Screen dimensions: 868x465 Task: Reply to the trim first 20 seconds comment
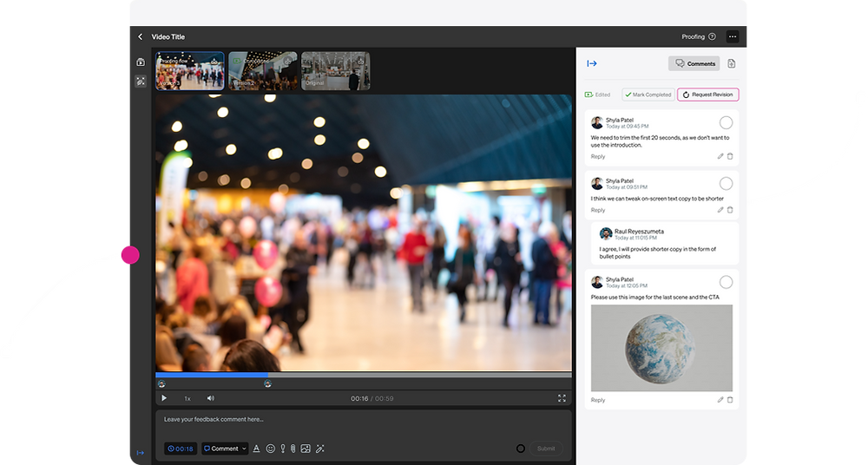598,157
